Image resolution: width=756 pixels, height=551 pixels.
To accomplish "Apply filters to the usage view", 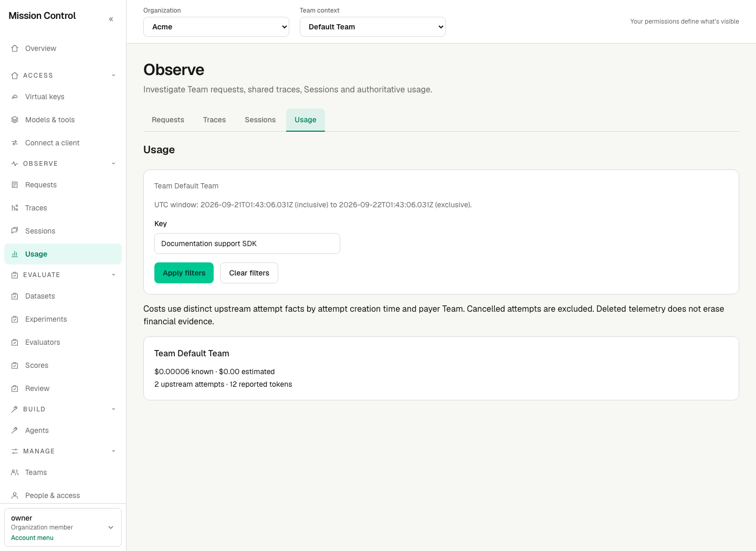I will 184,273.
